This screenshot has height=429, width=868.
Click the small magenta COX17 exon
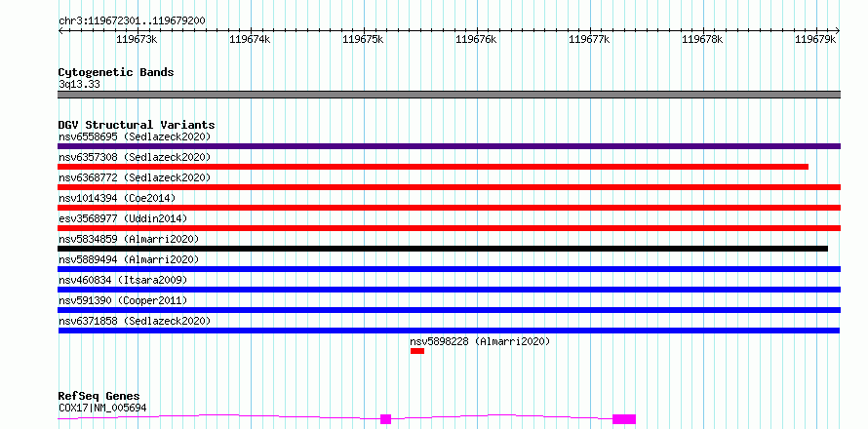tap(386, 419)
